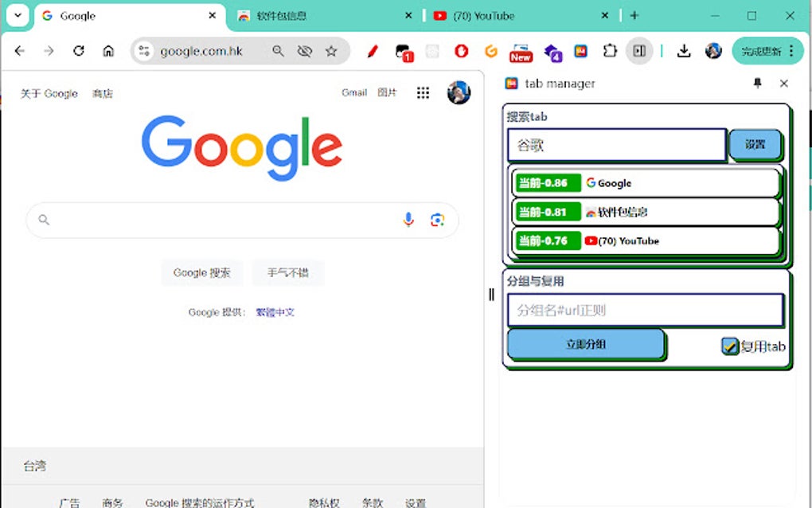
Task: Toggle the eye icon in the address bar
Action: (x=304, y=50)
